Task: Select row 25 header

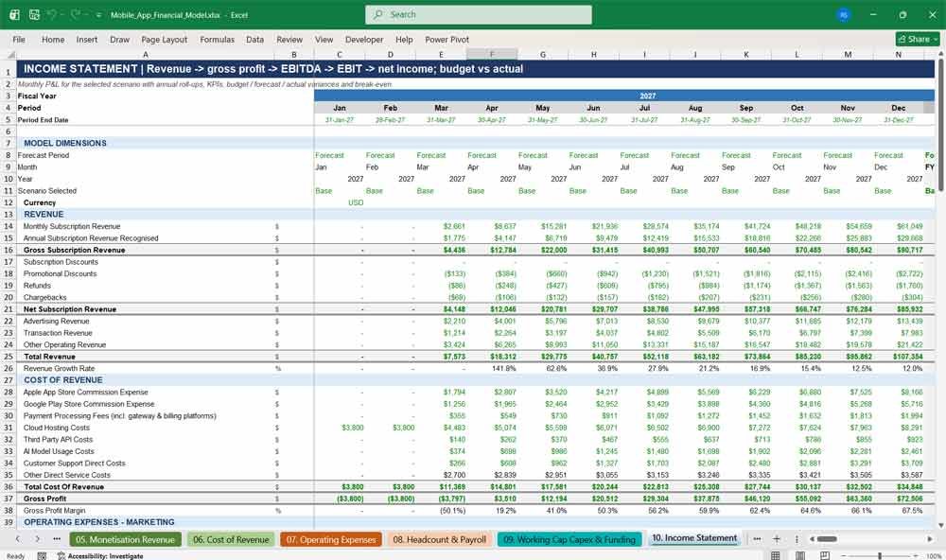Action: pyautogui.click(x=8, y=357)
